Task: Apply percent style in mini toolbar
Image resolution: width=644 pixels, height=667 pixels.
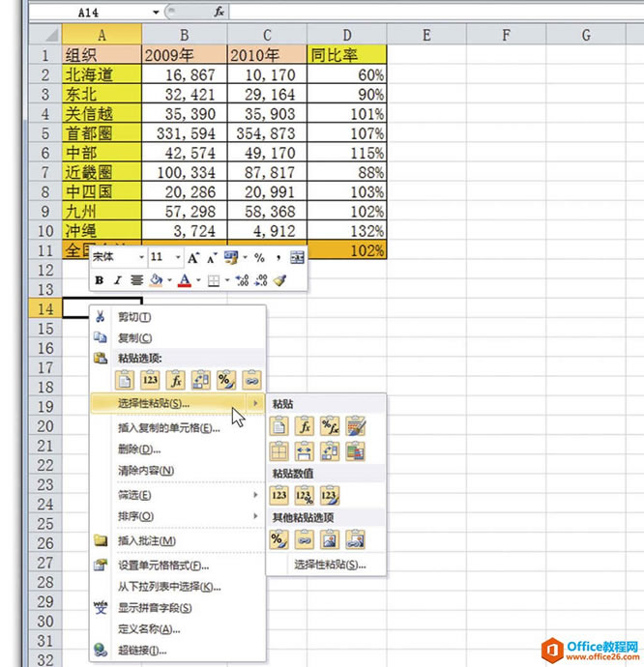Action: 259,257
